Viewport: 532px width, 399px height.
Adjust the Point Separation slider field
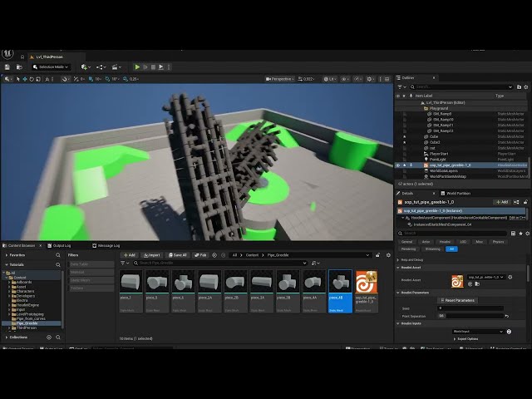click(470, 316)
